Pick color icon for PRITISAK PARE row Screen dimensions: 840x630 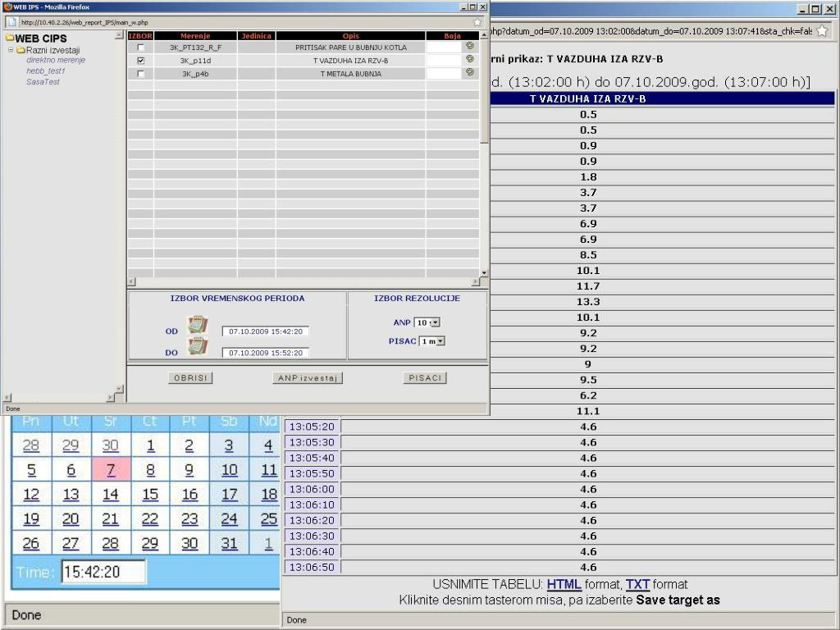[x=470, y=47]
